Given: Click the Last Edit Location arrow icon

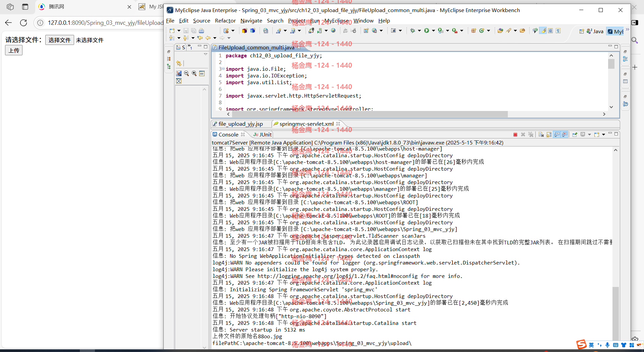Looking at the screenshot, I should tap(200, 38).
